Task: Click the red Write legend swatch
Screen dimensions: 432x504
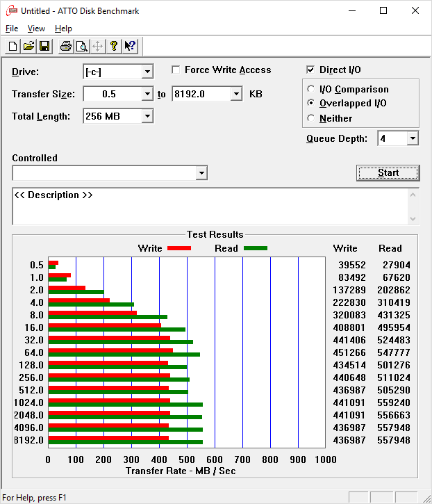Action: (179, 248)
